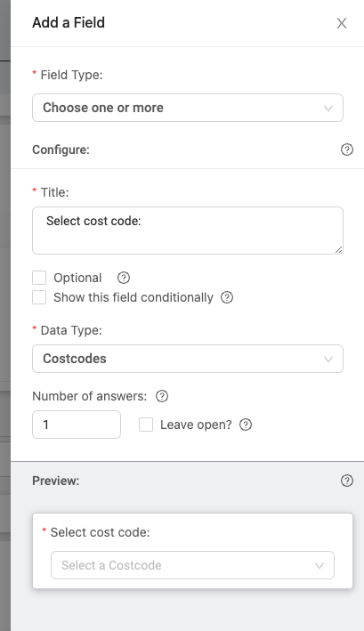Tick the Show this field conditionally checkbox
Image resolution: width=364 pixels, height=631 pixels.
click(39, 297)
